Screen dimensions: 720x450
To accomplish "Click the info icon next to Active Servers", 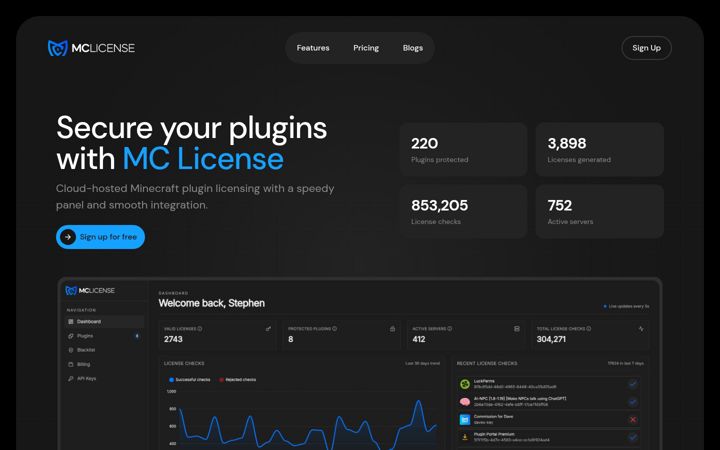I will [x=450, y=329].
